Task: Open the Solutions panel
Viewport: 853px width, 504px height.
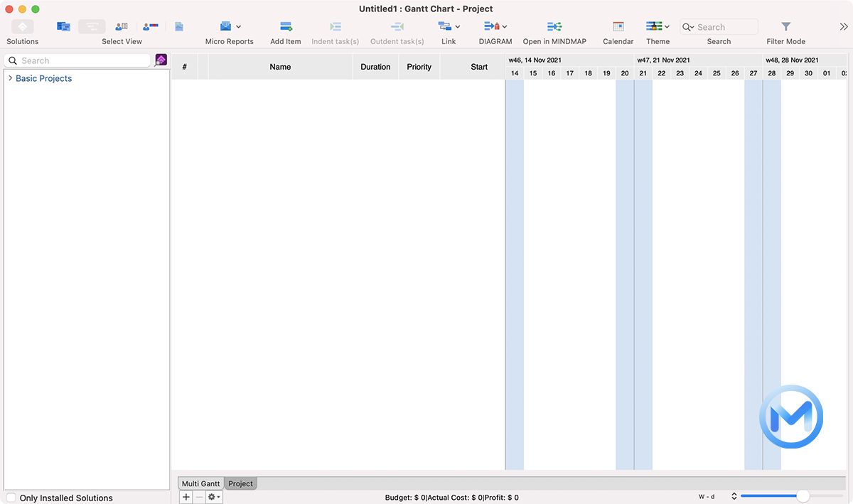Action: [22, 26]
